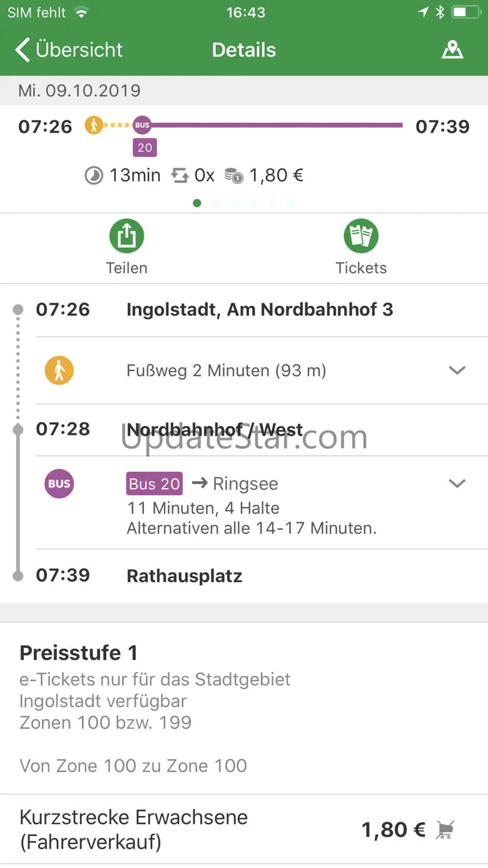Screen dimensions: 488x868
Task: Tap the Bluetooth status bar icon
Action: (x=440, y=13)
